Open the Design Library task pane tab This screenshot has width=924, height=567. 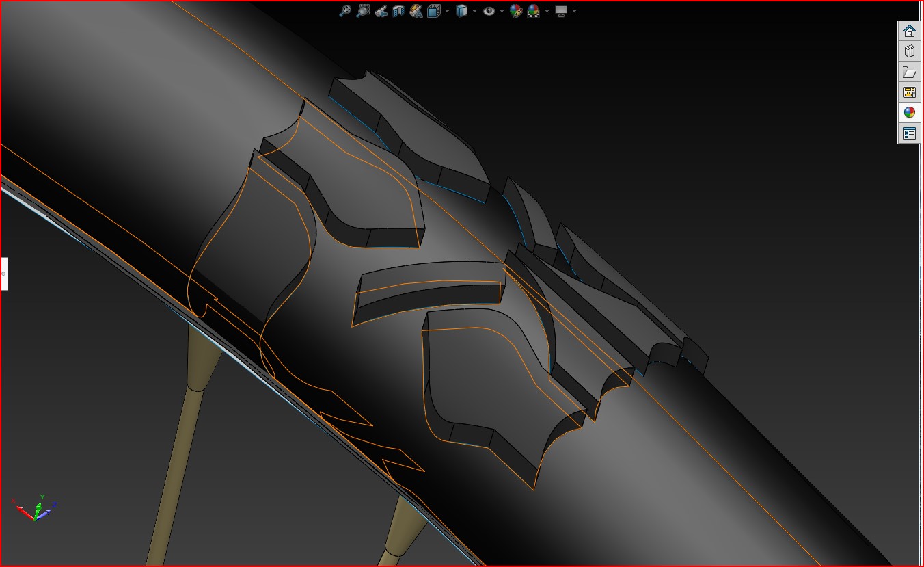pos(909,51)
